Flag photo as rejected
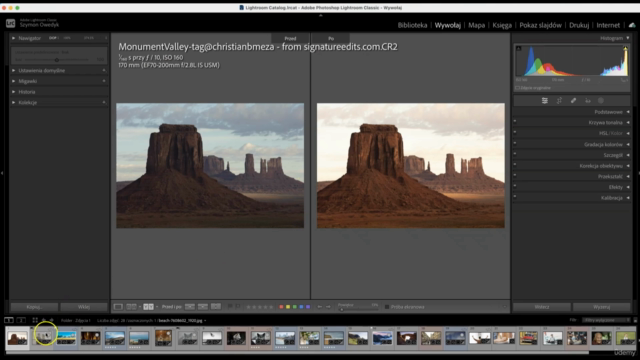Image resolution: width=640 pixels, height=360 pixels. (238, 307)
